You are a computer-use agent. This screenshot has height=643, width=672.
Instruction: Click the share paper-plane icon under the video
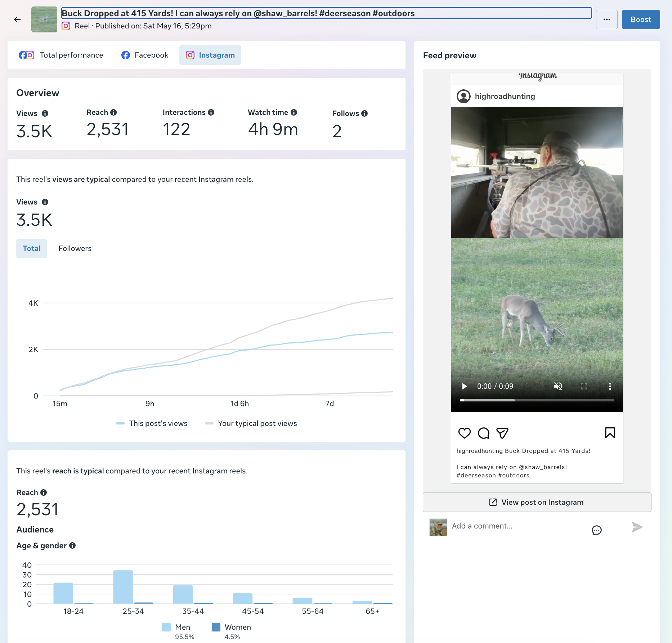[502, 433]
